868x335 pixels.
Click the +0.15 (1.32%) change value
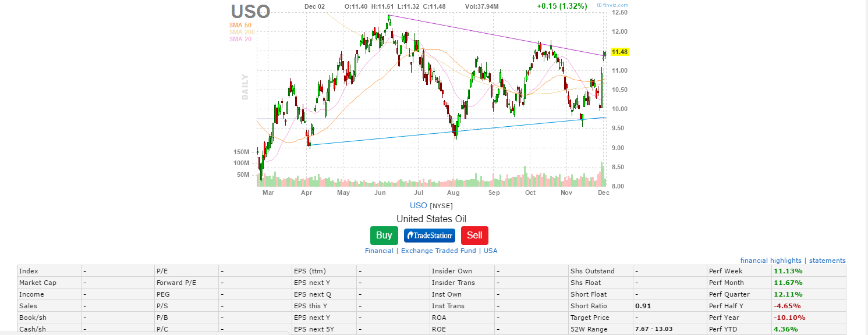pyautogui.click(x=562, y=6)
